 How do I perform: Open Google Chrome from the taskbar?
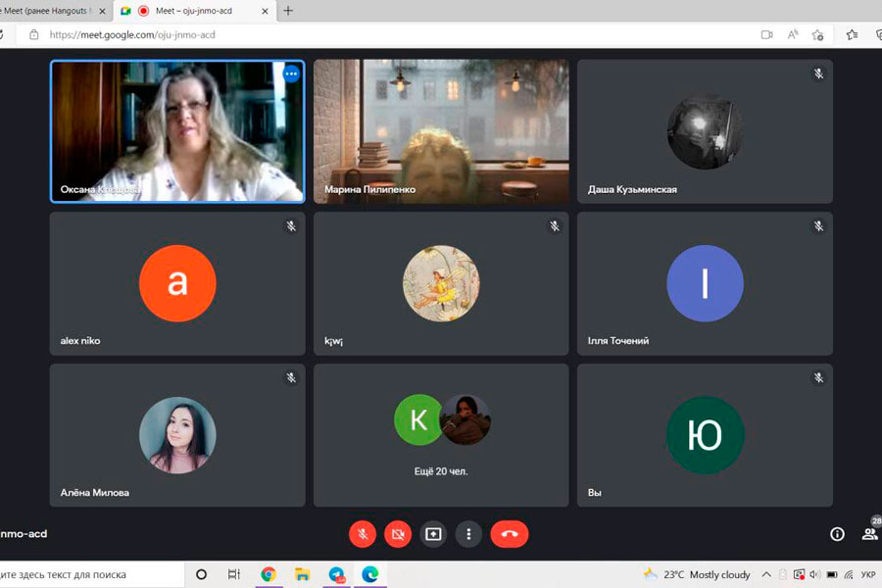(x=269, y=574)
